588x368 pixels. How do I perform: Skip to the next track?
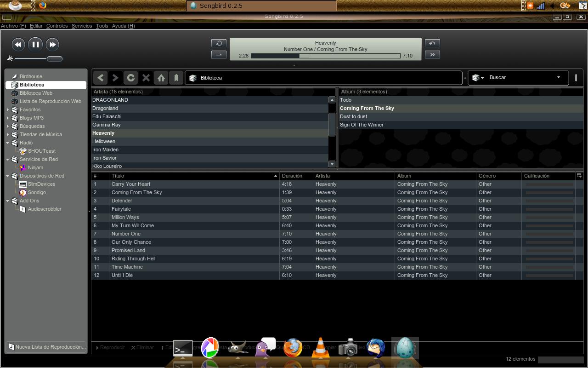53,45
